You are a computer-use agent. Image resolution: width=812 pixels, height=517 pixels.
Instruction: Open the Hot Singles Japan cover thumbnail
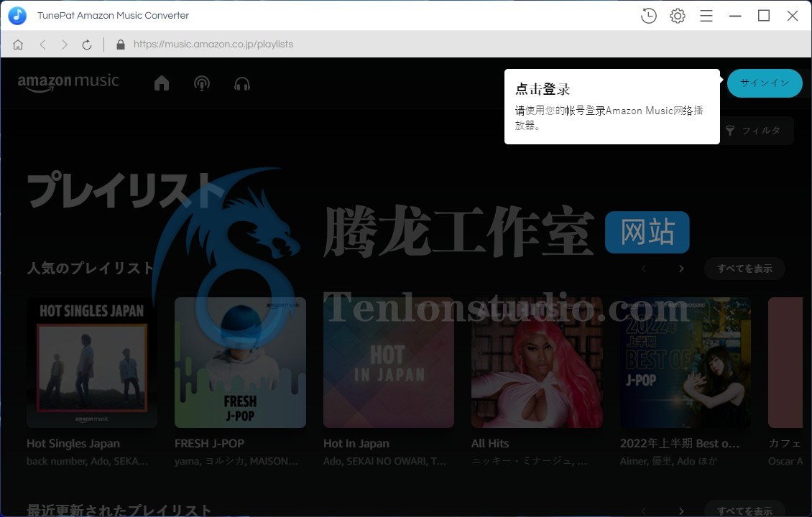92,363
